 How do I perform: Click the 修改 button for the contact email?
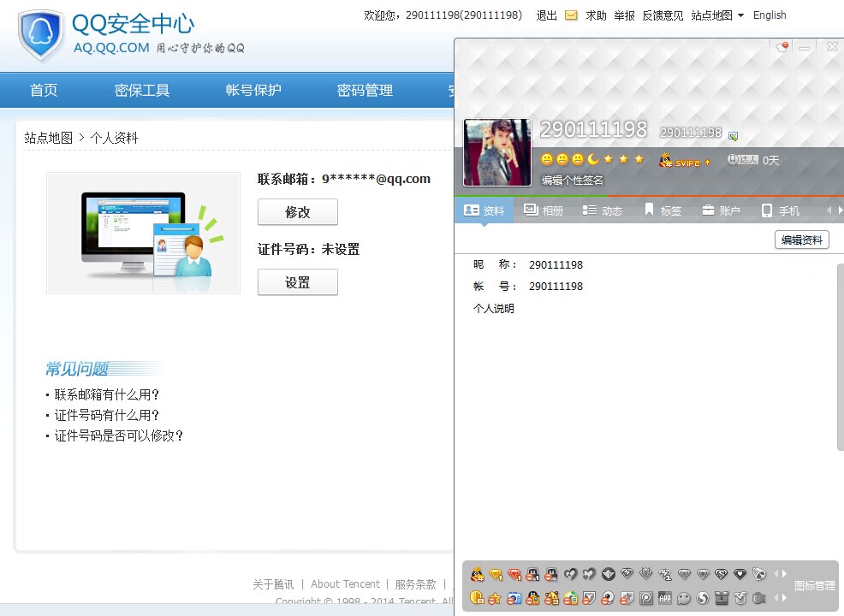coord(298,212)
